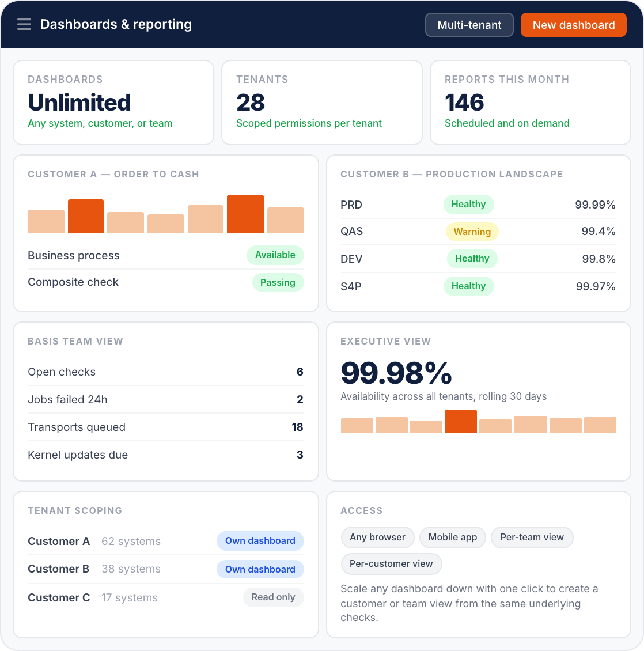Click the Passing badge for Composite check
The image size is (644, 651).
[x=278, y=282]
